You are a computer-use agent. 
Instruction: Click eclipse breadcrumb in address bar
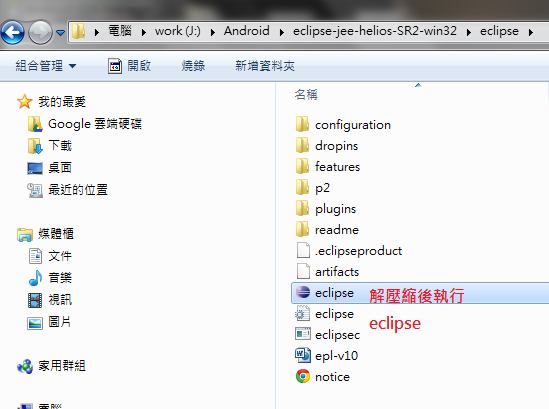(x=499, y=31)
